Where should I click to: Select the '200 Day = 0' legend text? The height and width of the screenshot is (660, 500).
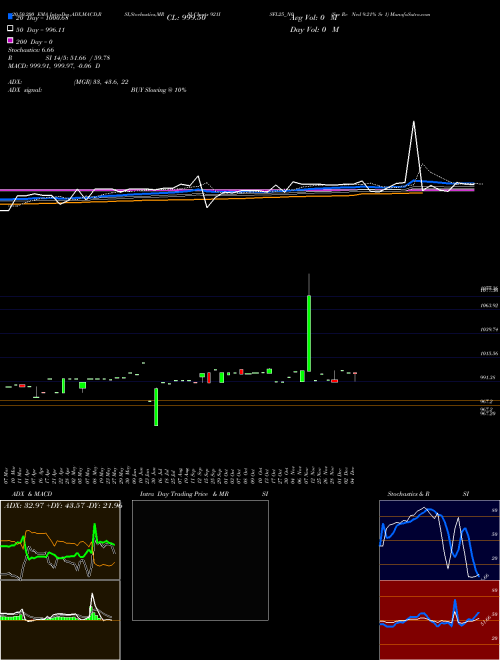[x=34, y=42]
